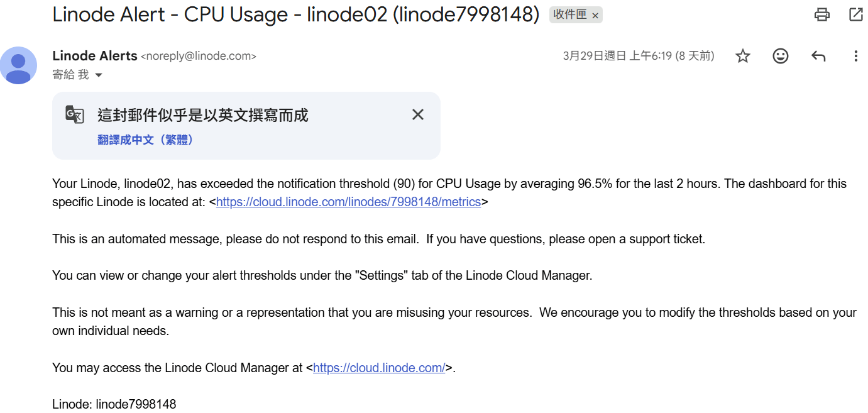Select the email subject line text
The height and width of the screenshot is (413, 868).
pos(295,14)
